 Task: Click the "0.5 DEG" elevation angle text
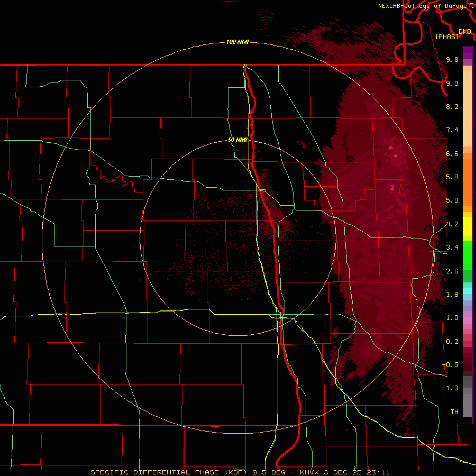(268, 472)
